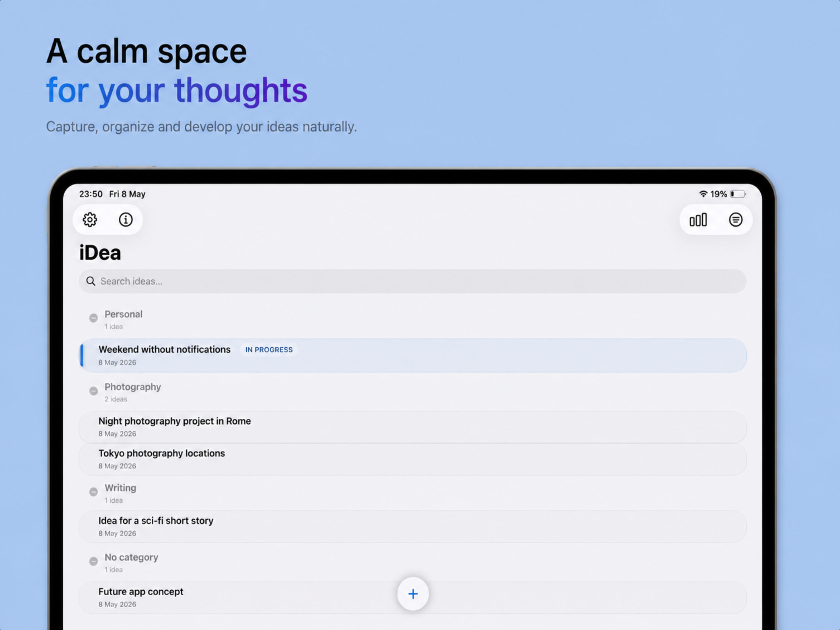840x630 pixels.
Task: Focus the Search ideas field
Action: tap(412, 281)
